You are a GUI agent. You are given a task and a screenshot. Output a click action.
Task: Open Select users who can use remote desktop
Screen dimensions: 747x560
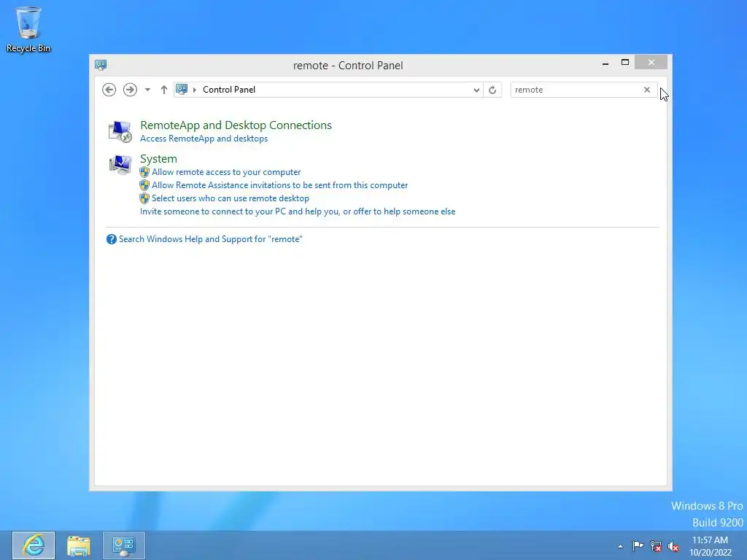(x=231, y=198)
